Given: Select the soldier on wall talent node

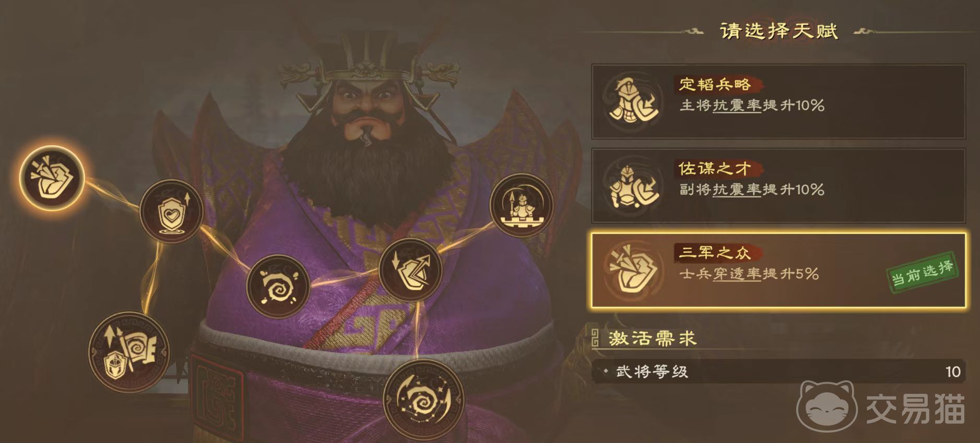Looking at the screenshot, I should (521, 205).
